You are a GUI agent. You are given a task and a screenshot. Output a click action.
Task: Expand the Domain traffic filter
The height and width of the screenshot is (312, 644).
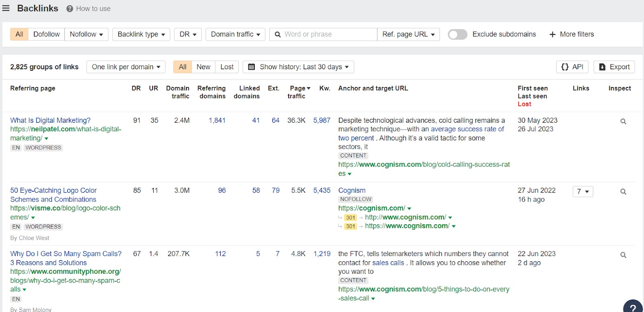click(235, 34)
